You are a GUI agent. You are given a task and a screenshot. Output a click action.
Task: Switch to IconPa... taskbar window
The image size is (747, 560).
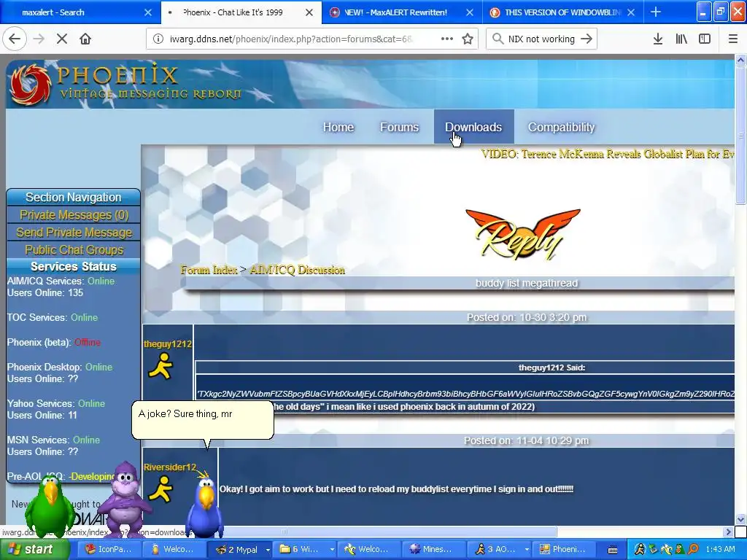108,549
